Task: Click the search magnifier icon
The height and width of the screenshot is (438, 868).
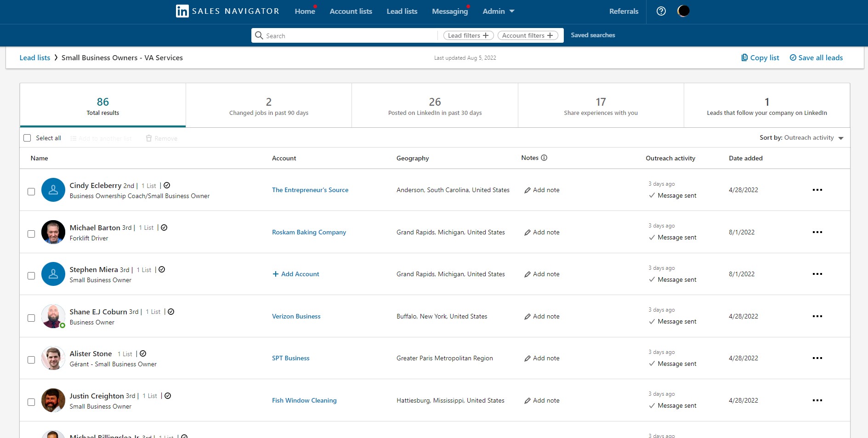Action: [259, 35]
